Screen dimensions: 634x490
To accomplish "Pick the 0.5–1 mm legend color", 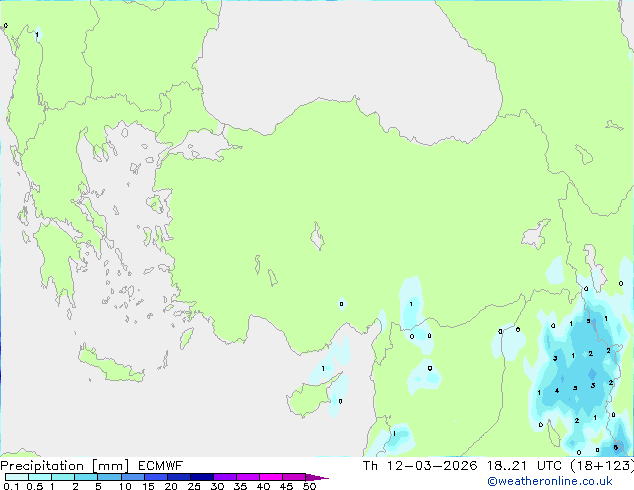I will coord(40,477).
